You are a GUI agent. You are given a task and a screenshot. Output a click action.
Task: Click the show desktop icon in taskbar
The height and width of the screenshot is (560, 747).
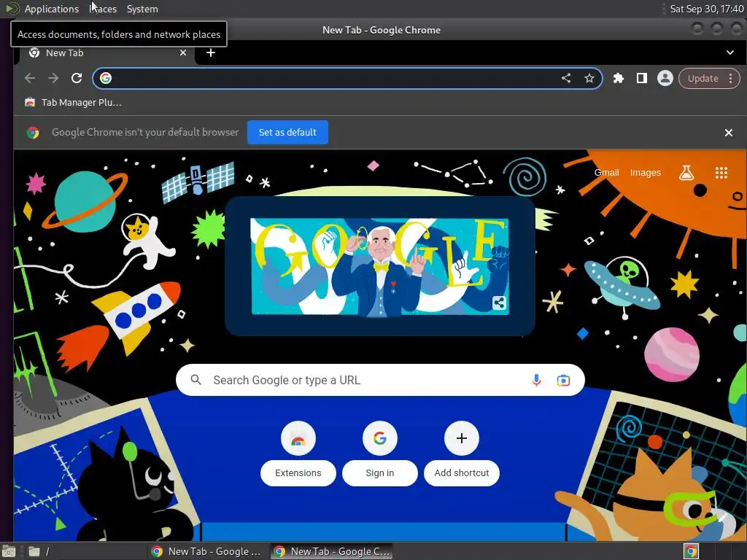pyautogui.click(x=9, y=551)
